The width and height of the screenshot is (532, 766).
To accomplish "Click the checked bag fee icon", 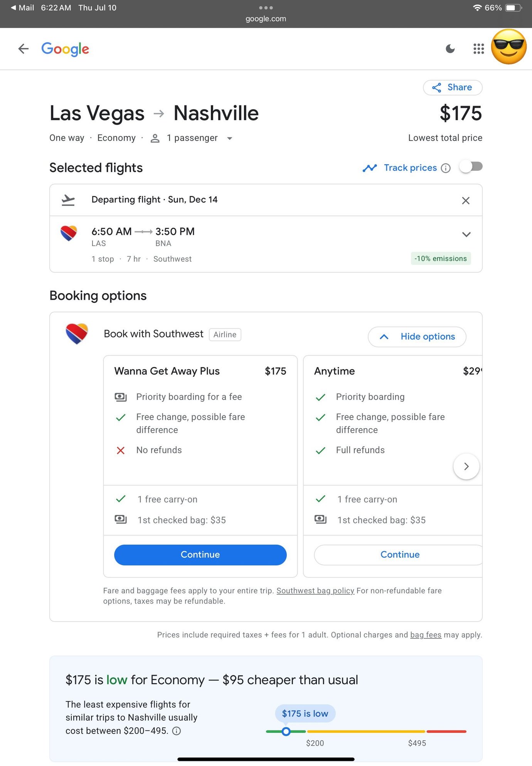I will pos(120,520).
